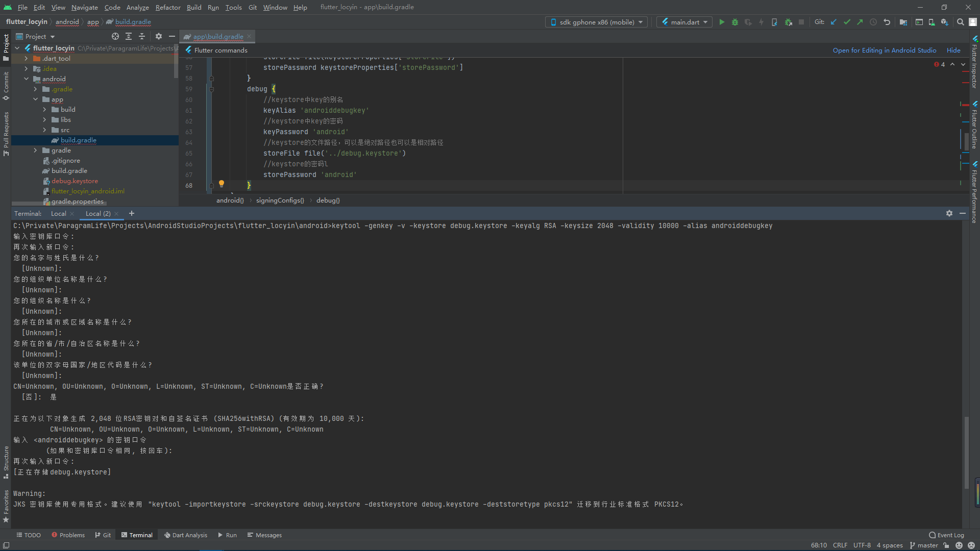Screen dimensions: 980x551
Task: Attach debugger to Android process icon
Action: (789, 22)
